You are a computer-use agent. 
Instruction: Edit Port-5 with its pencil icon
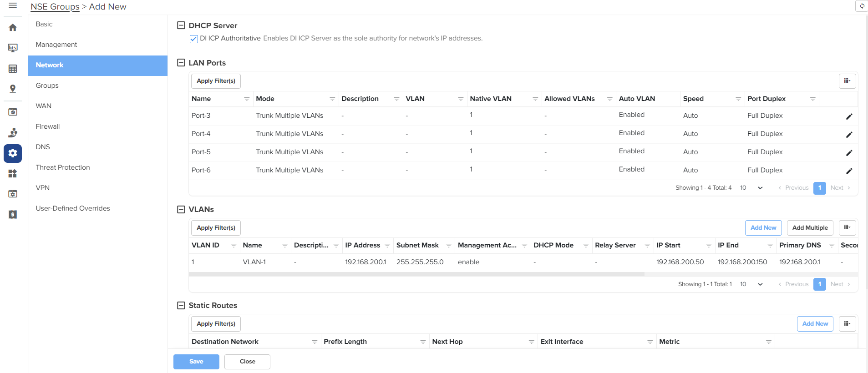click(x=849, y=153)
